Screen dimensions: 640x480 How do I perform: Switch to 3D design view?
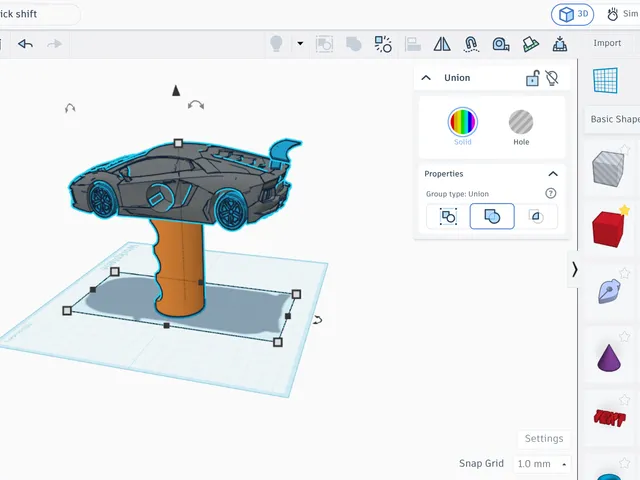coord(573,14)
